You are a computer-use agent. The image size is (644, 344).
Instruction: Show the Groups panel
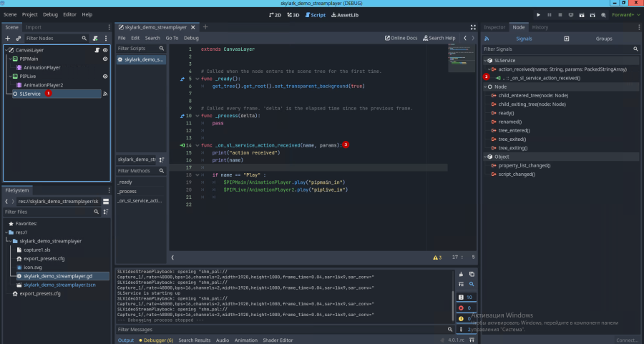[x=604, y=39]
